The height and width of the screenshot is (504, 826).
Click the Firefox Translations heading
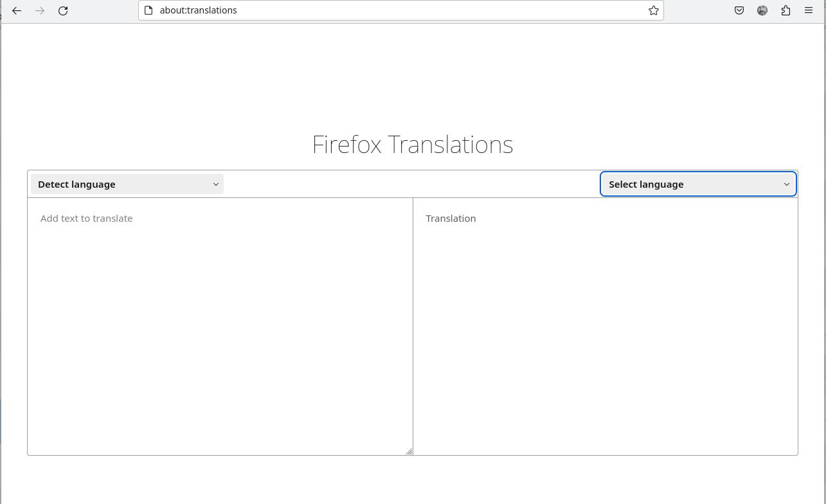click(413, 145)
